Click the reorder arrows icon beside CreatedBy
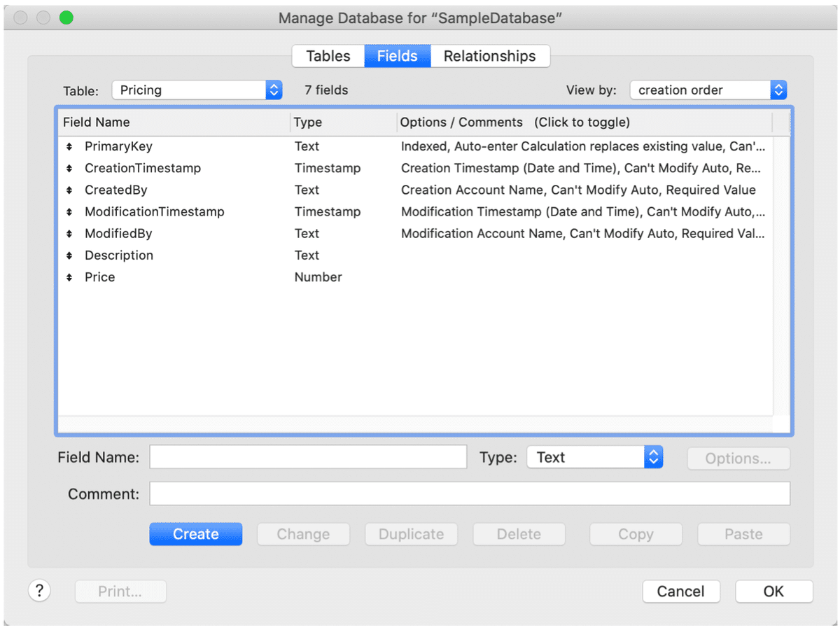 tap(69, 190)
